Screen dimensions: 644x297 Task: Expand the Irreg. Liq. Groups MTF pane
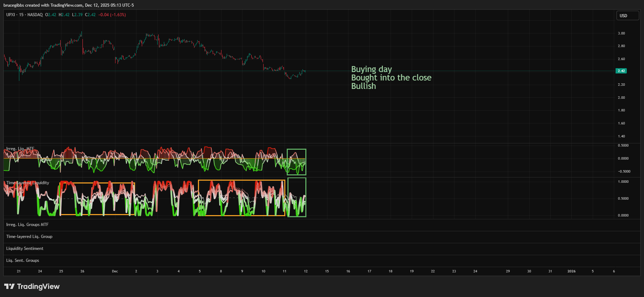click(x=27, y=225)
